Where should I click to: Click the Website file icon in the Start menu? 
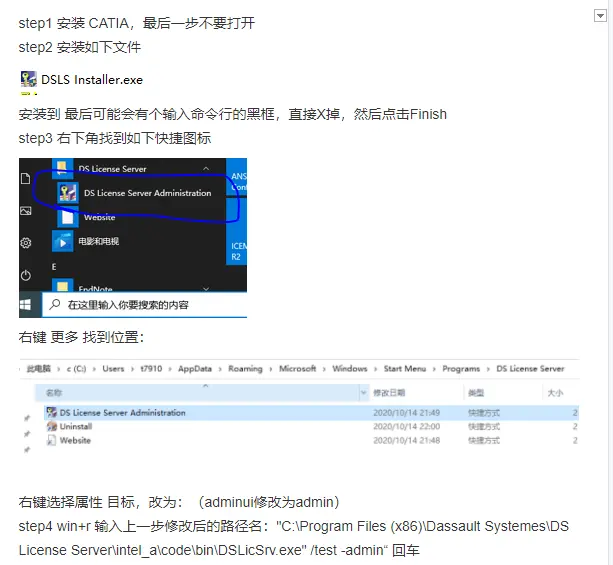coord(68,217)
